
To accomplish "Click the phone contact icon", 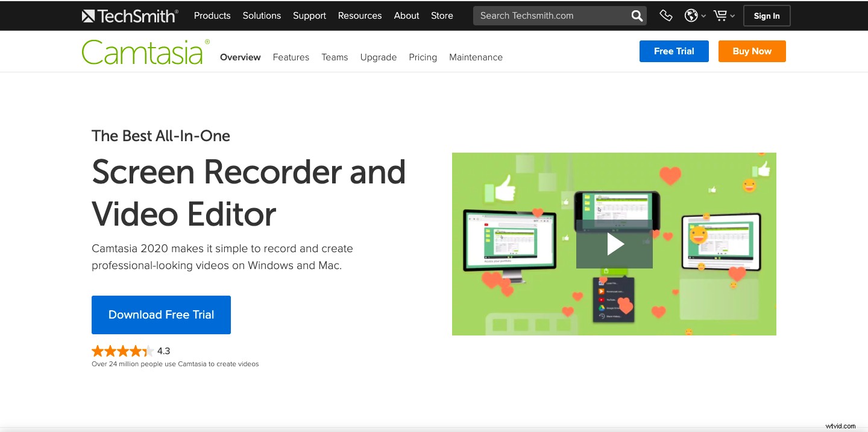I will 665,15.
